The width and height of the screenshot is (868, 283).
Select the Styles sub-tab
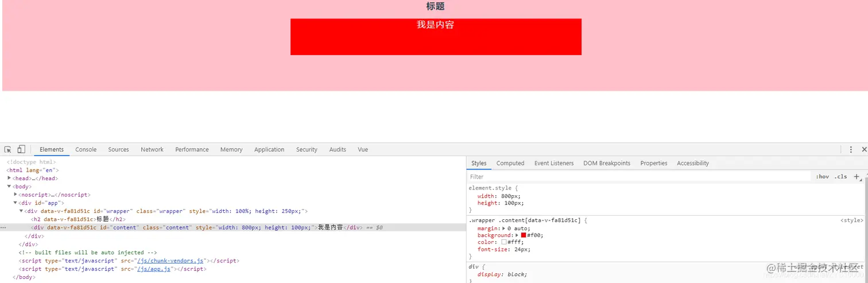[479, 163]
